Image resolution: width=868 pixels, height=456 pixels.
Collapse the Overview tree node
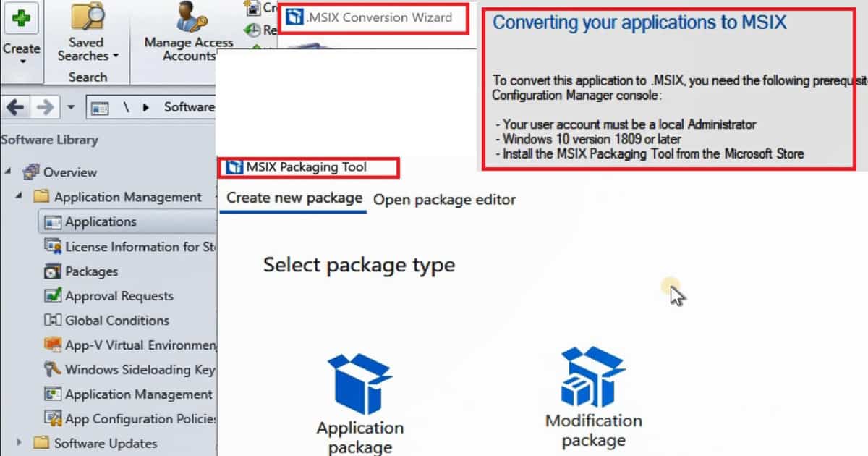coord(8,172)
